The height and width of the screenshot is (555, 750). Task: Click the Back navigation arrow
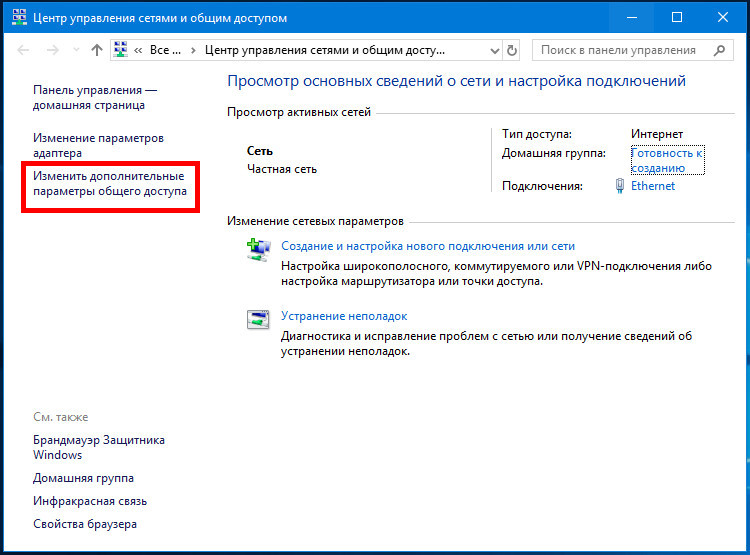pos(23,50)
